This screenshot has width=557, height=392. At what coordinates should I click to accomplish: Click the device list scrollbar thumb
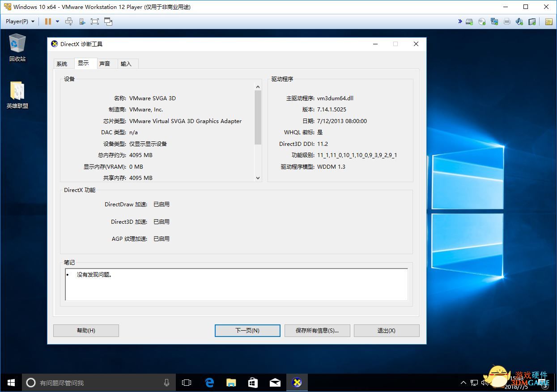point(258,117)
